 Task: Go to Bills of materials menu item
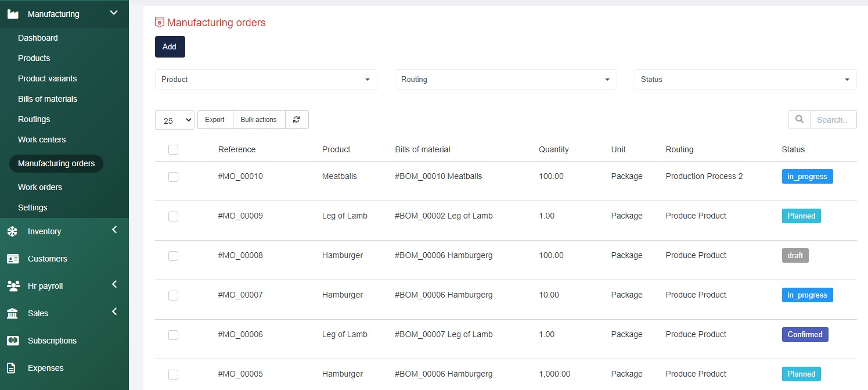point(48,99)
